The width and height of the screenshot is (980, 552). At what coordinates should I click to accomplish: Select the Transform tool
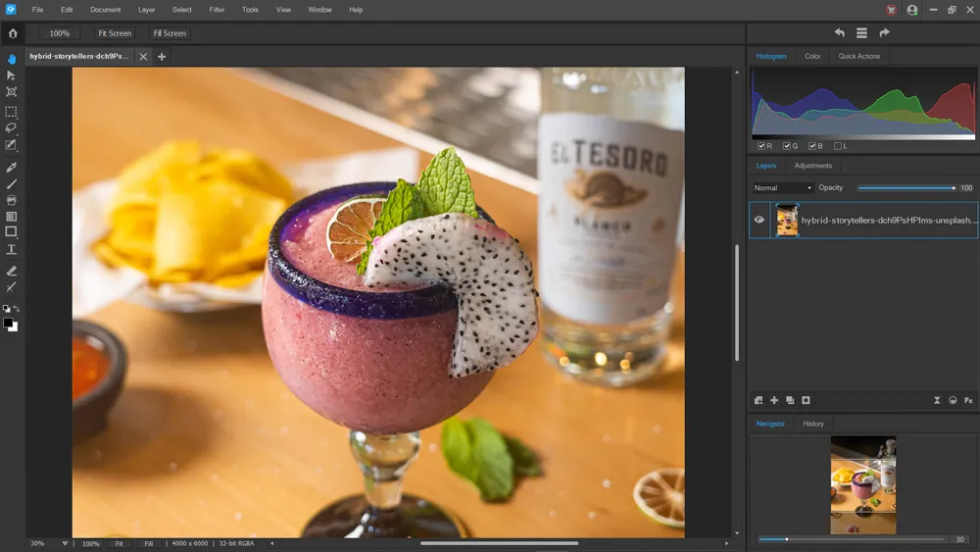(x=11, y=92)
